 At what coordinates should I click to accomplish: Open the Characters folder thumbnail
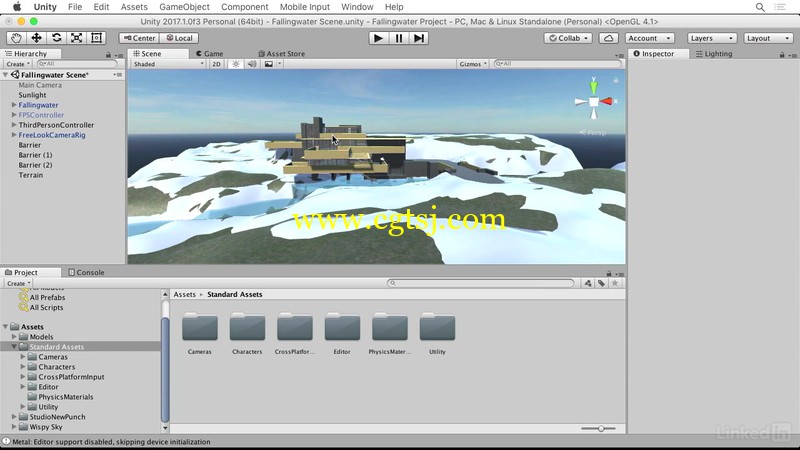tap(247, 327)
